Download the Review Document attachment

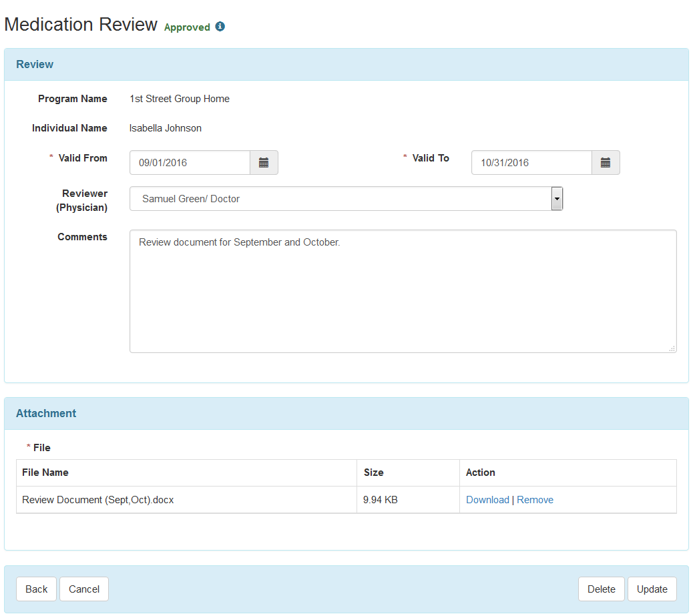pyautogui.click(x=487, y=500)
